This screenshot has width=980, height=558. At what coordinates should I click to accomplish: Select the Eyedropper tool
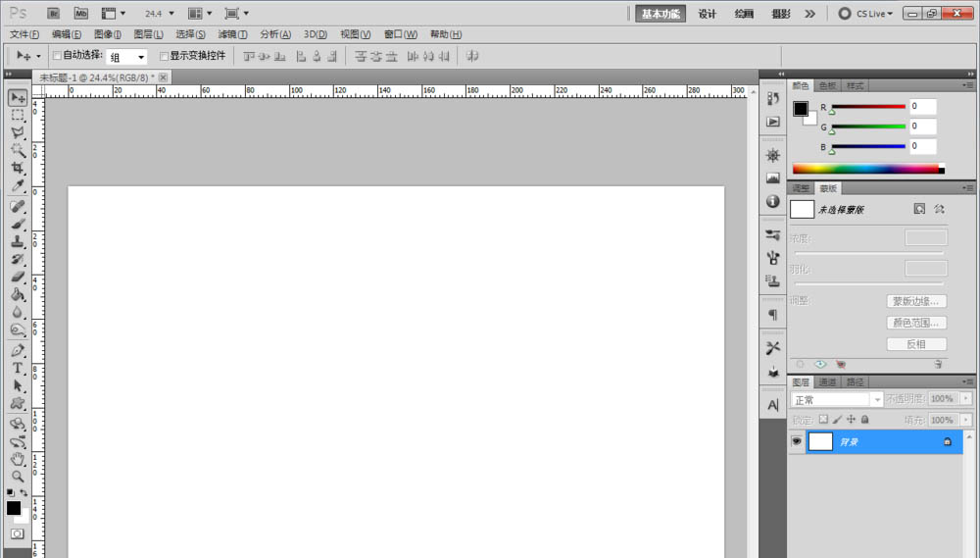18,185
